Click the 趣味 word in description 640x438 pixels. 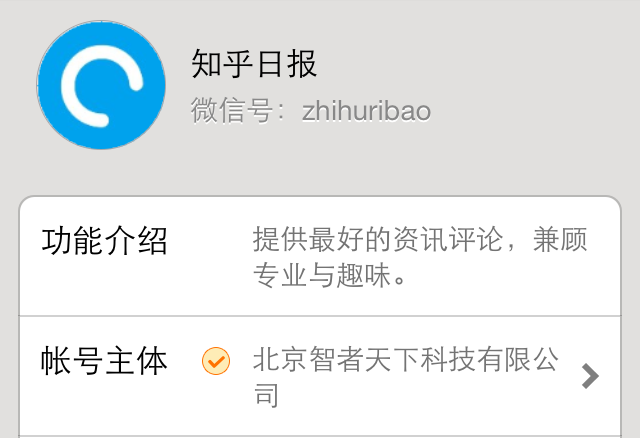point(363,275)
